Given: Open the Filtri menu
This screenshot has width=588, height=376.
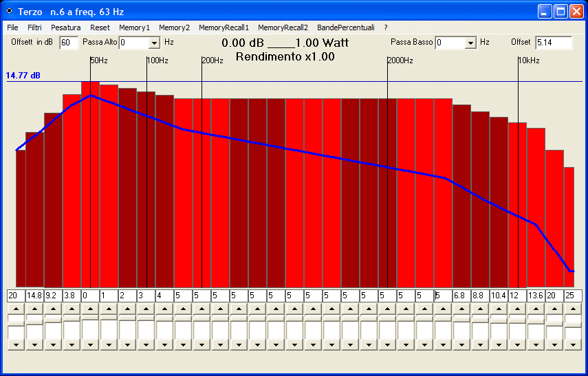Looking at the screenshot, I should coord(34,27).
